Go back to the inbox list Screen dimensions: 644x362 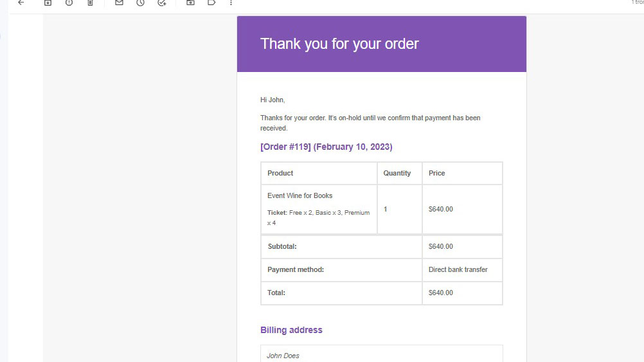(21, 3)
